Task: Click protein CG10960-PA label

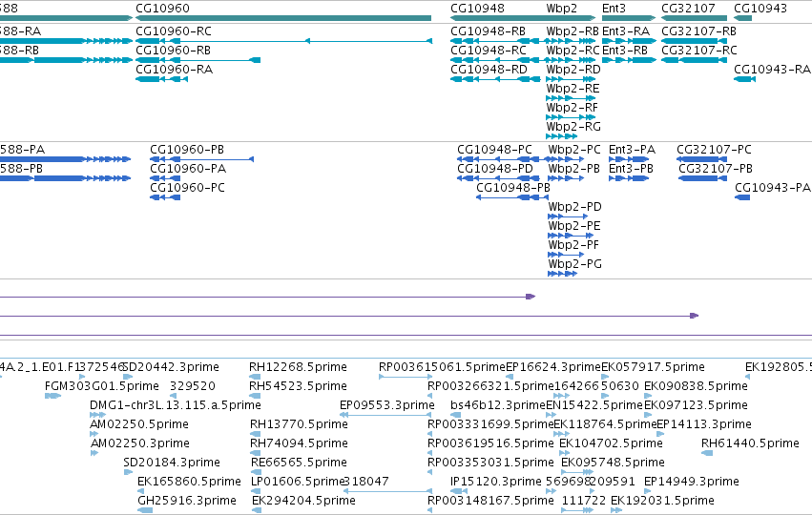Action: (x=188, y=169)
